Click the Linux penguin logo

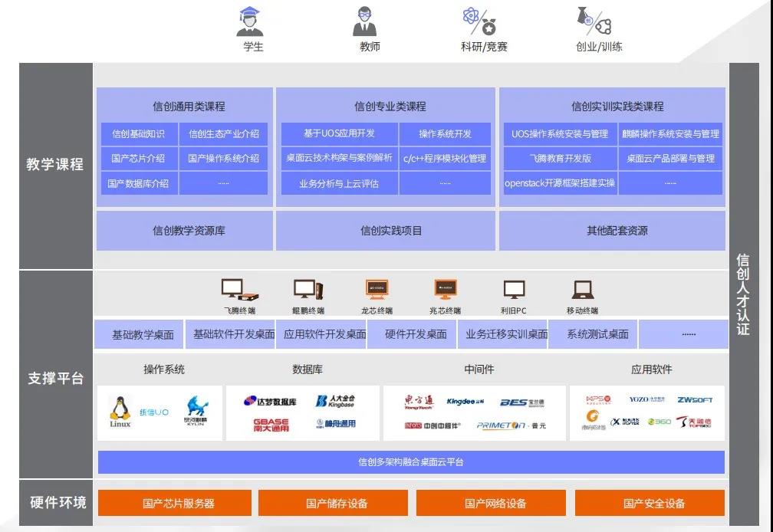(x=120, y=411)
